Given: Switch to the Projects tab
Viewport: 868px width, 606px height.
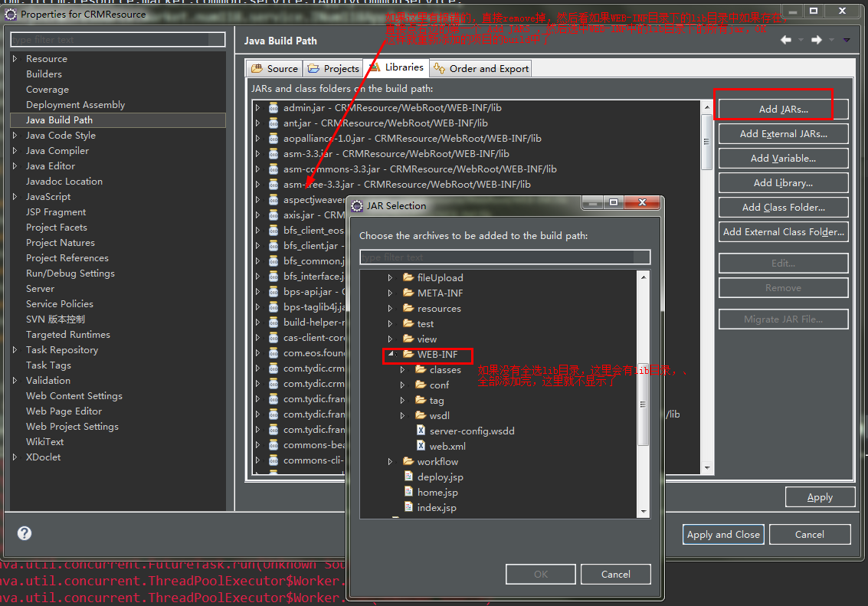Looking at the screenshot, I should (333, 69).
